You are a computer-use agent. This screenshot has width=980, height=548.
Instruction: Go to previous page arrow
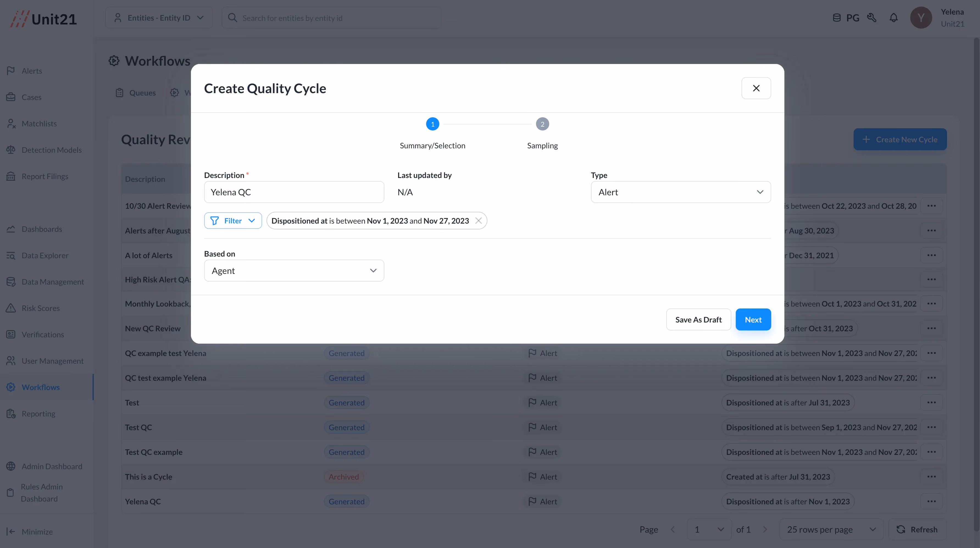click(x=673, y=529)
